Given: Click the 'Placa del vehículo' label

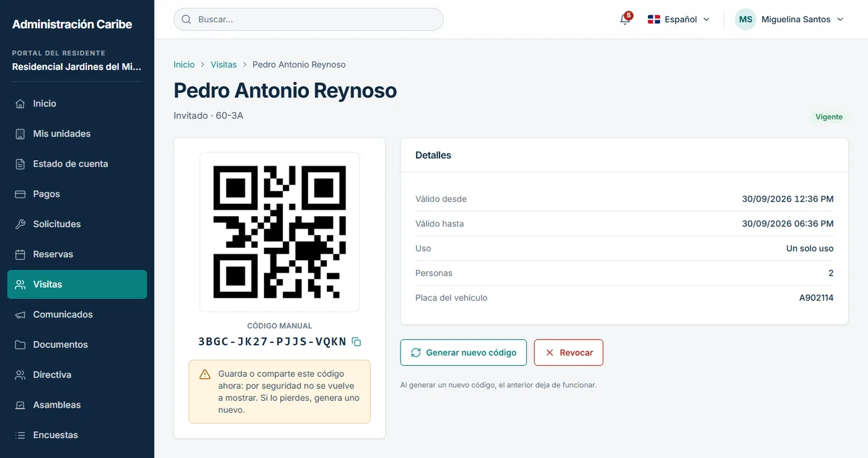Looking at the screenshot, I should pyautogui.click(x=451, y=298).
